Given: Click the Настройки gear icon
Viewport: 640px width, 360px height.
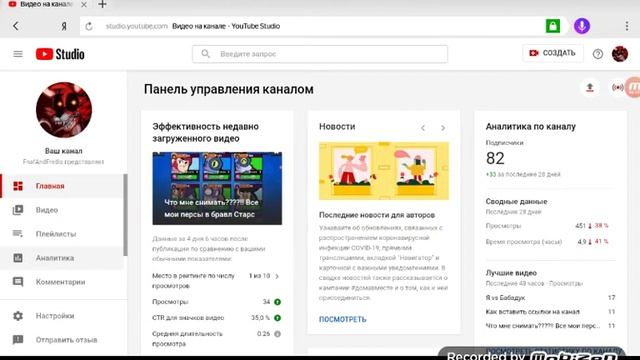Looking at the screenshot, I should [x=18, y=316].
